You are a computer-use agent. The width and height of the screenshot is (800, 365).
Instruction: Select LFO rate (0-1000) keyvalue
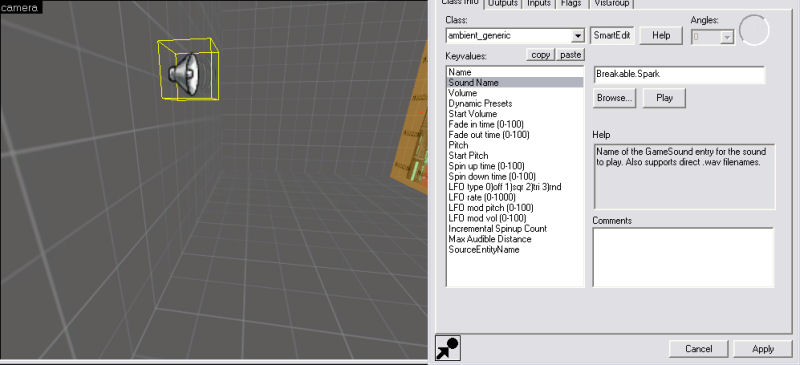[515, 197]
